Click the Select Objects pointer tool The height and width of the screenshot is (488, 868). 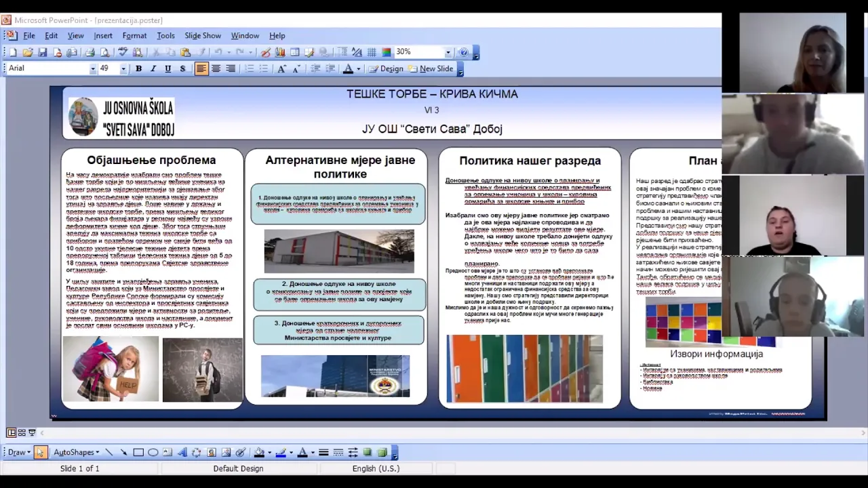(41, 452)
